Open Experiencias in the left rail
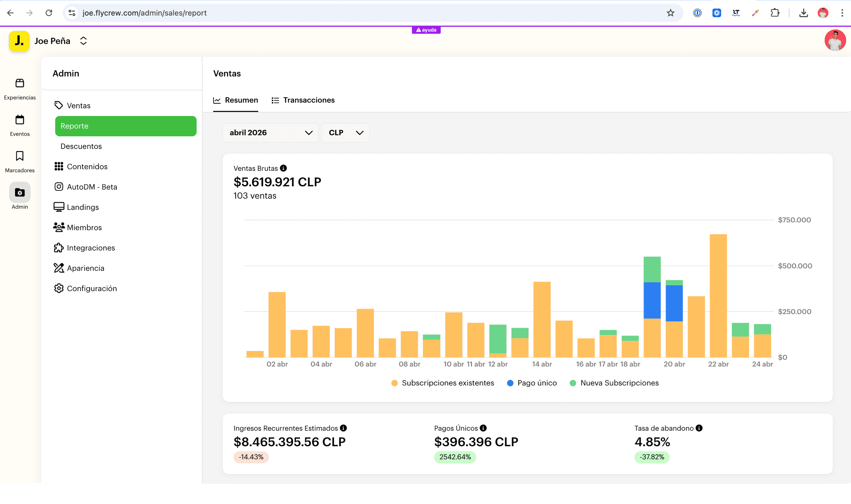Screen dimensions: 851x504 click(x=20, y=89)
